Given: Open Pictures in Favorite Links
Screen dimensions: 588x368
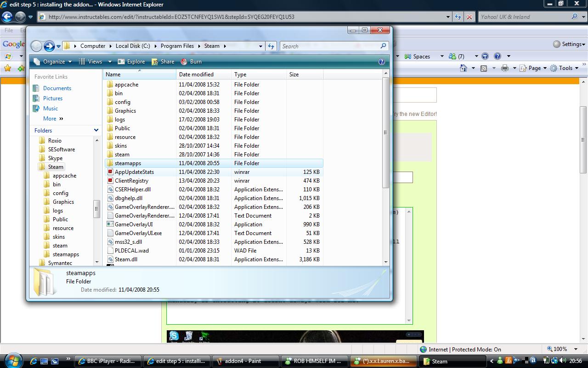Looking at the screenshot, I should (53, 98).
